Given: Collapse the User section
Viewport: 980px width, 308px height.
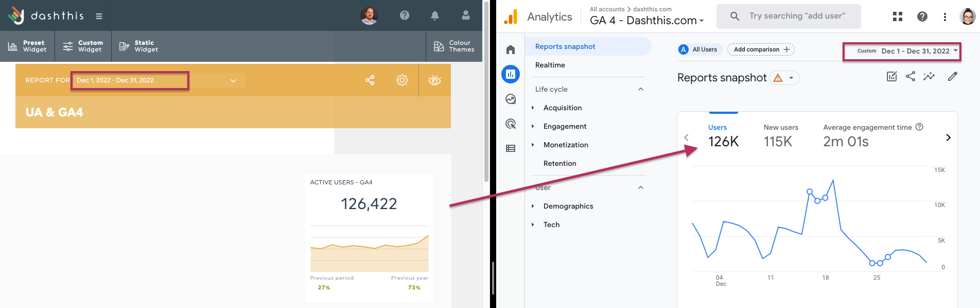Looking at the screenshot, I should point(641,187).
